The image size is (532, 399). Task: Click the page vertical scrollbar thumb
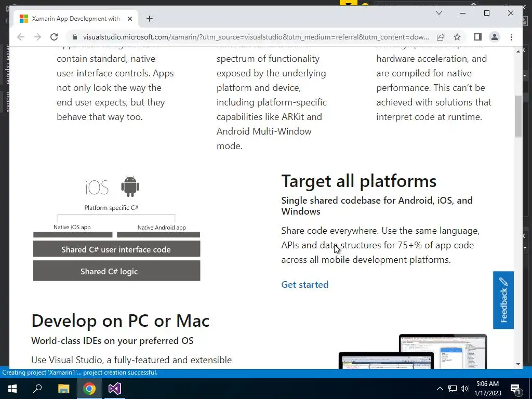pyautogui.click(x=518, y=116)
